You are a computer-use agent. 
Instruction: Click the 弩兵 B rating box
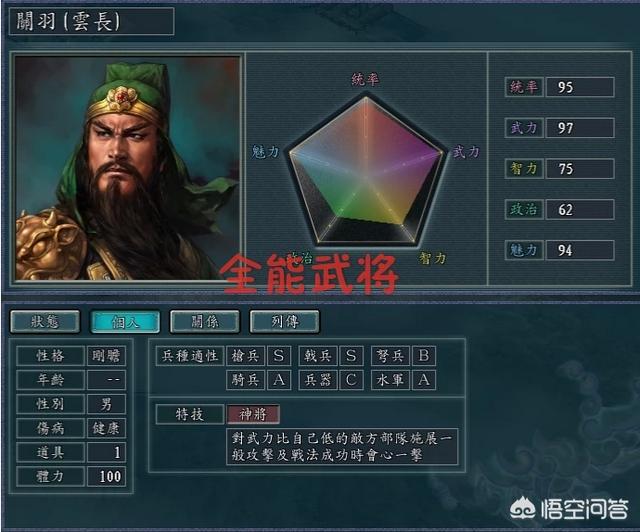point(424,356)
